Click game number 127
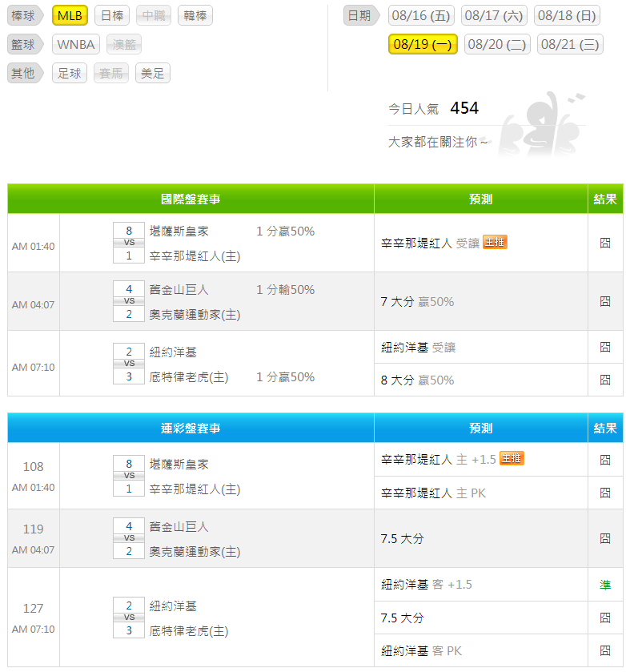This screenshot has height=672, width=626. pos(33,609)
